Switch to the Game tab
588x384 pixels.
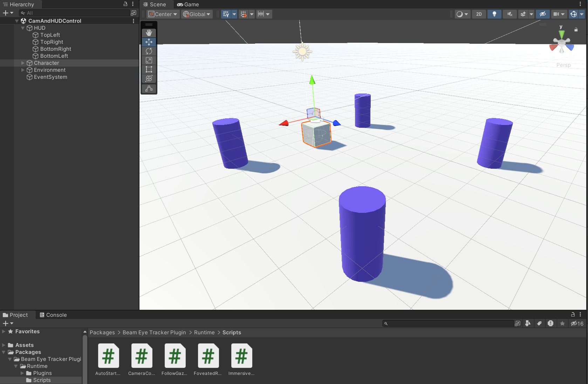tap(188, 5)
